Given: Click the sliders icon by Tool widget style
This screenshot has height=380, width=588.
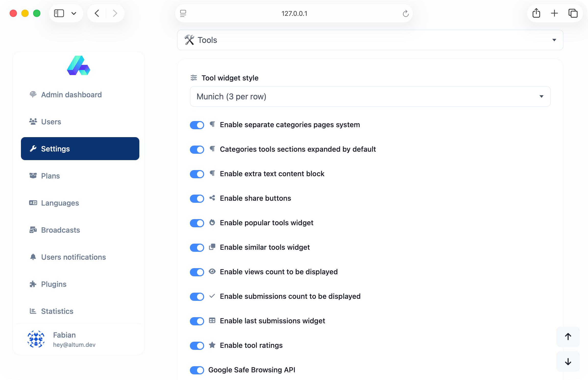Looking at the screenshot, I should pyautogui.click(x=194, y=78).
